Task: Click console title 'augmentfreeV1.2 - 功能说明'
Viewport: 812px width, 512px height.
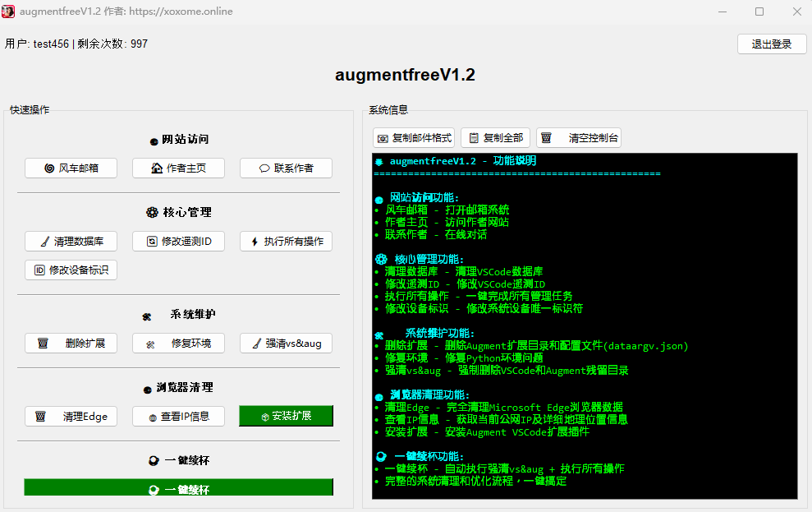Action: coord(463,161)
